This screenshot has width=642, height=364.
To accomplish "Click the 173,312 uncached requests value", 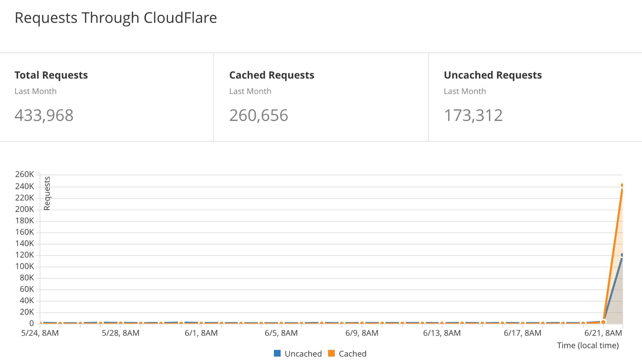I will coord(473,115).
